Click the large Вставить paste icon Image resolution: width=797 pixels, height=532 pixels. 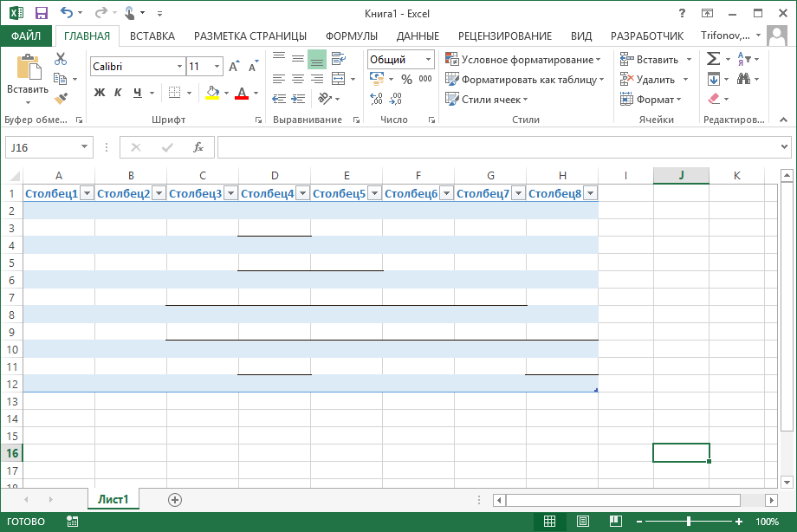[29, 67]
